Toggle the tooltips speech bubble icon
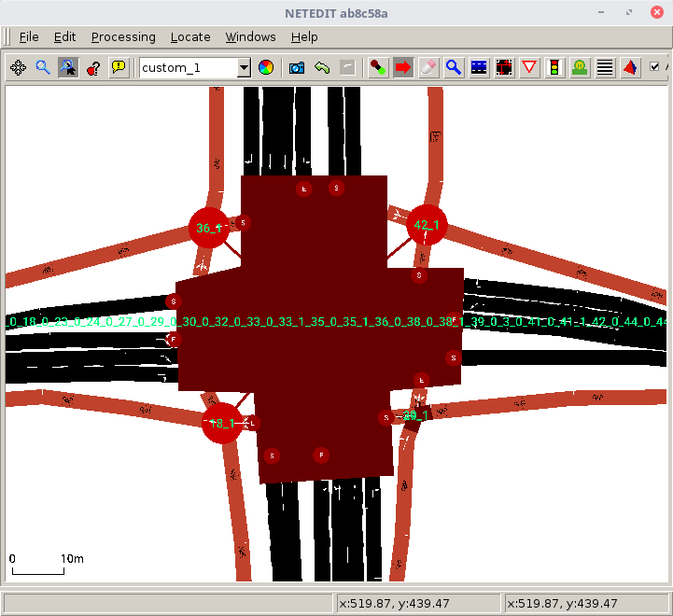This screenshot has width=673, height=616. pos(119,67)
